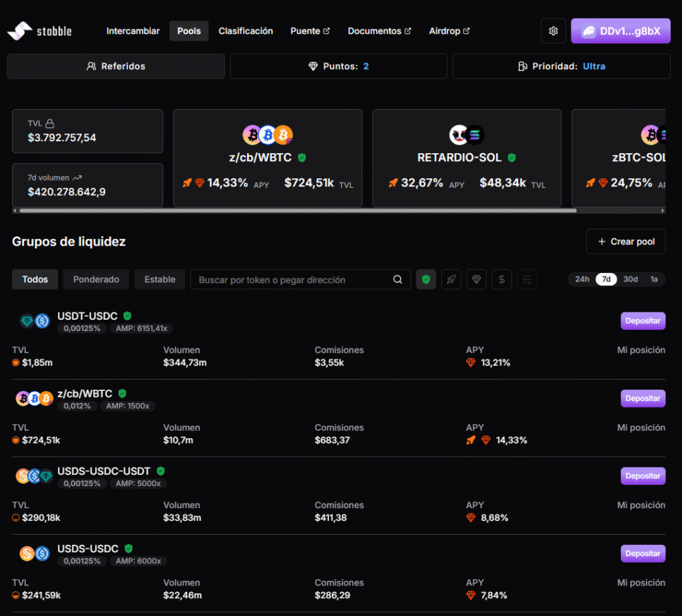Click the TVL lock icon

coord(50,123)
